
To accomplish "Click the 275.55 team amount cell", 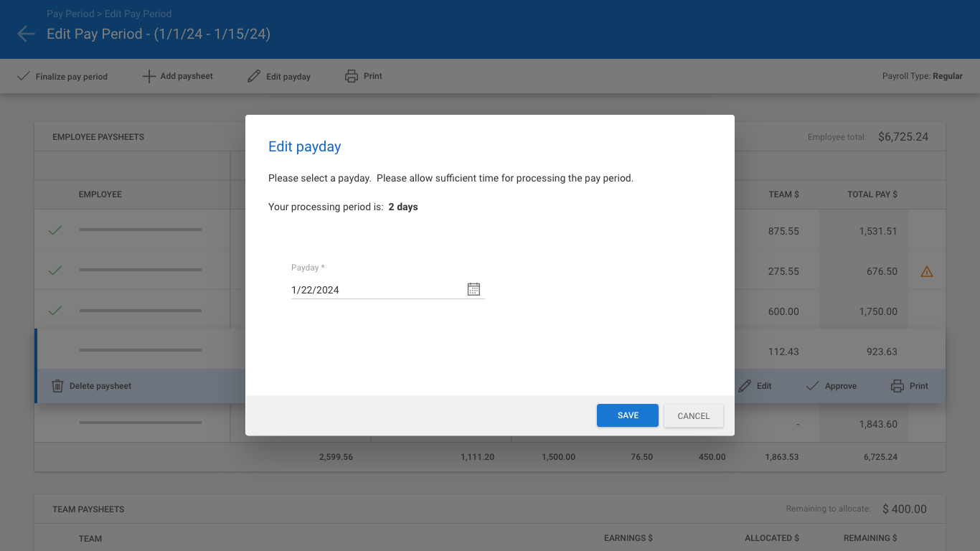I will click(x=783, y=272).
